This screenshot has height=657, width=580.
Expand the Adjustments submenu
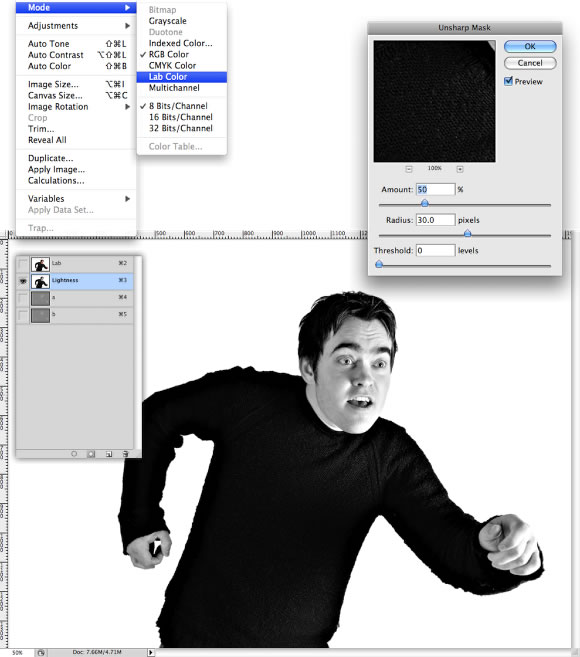click(76, 26)
